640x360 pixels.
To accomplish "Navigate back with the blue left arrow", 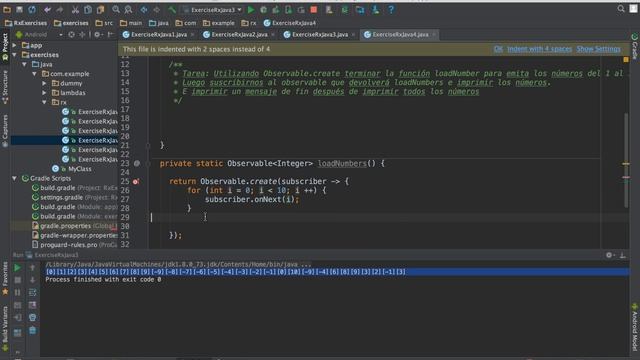I will (x=144, y=9).
